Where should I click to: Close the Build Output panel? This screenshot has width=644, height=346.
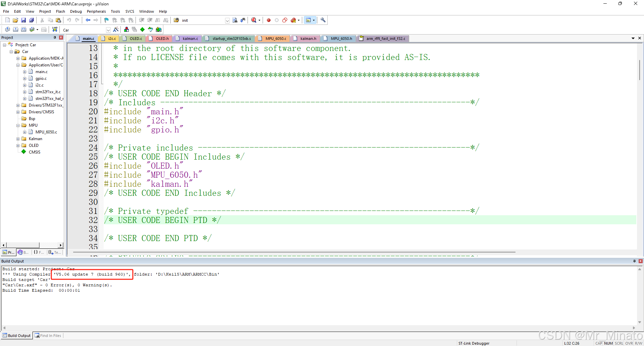[640, 261]
